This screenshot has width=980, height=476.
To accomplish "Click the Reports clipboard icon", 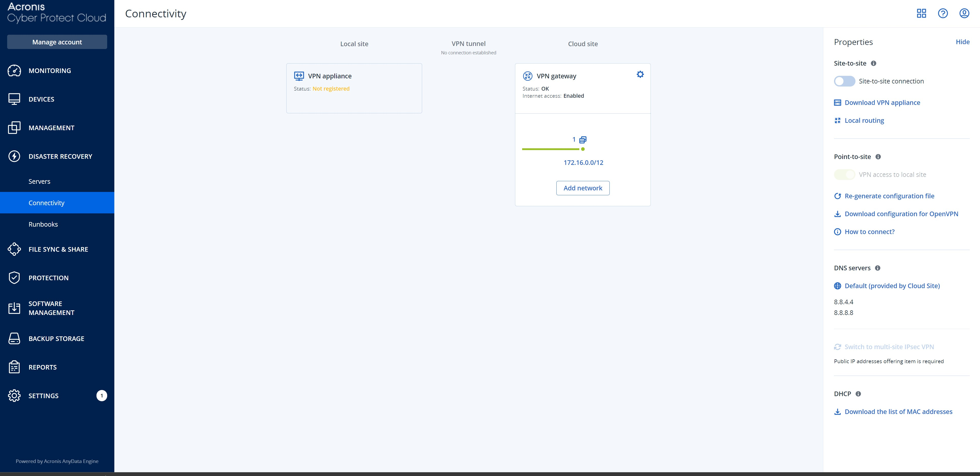I will pyautogui.click(x=14, y=367).
